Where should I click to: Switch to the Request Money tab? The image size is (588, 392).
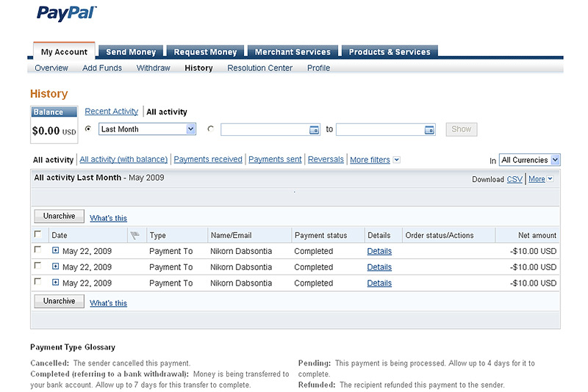(x=205, y=51)
